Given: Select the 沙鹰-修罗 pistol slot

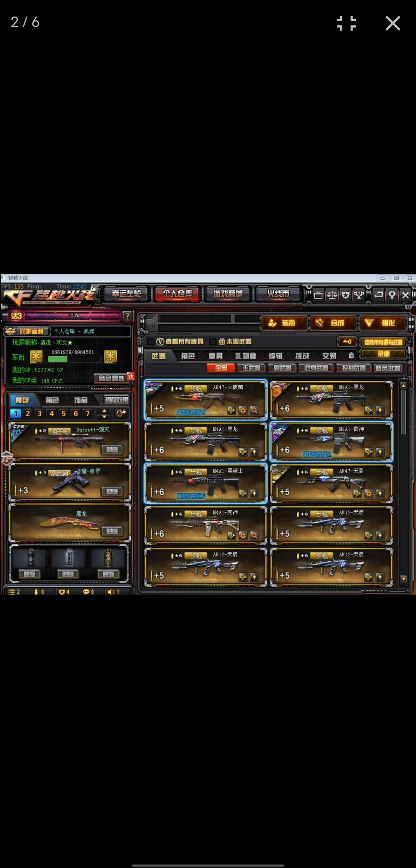Looking at the screenshot, I should (70, 482).
